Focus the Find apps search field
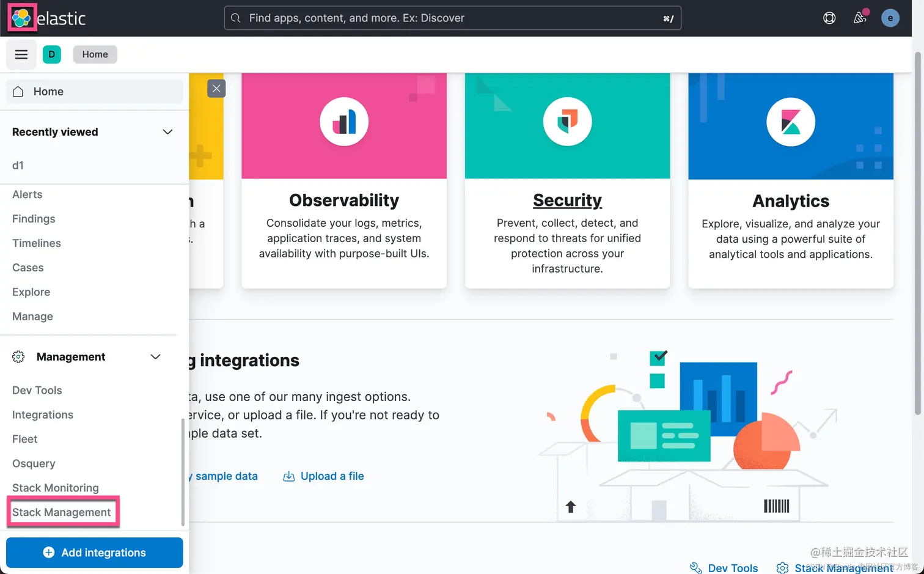This screenshot has width=924, height=574. [453, 18]
